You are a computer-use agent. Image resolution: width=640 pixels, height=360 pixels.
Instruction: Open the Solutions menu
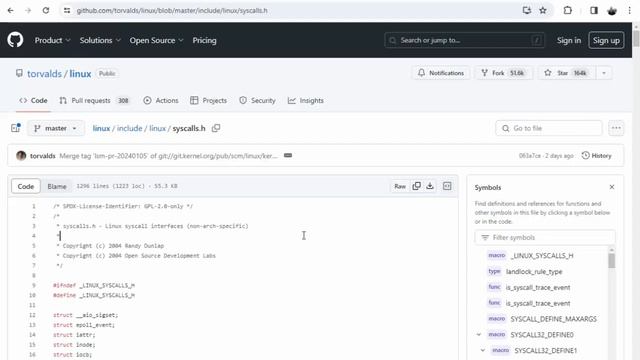tap(100, 40)
